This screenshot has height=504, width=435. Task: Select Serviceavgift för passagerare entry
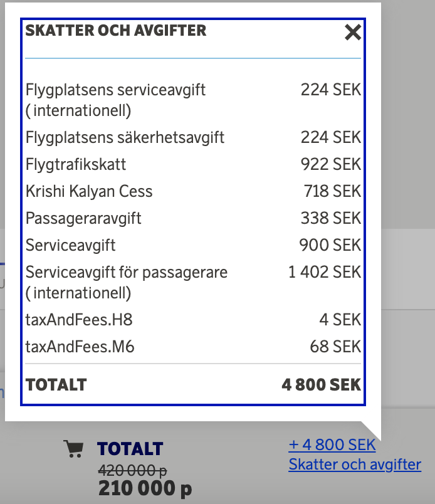point(125,272)
